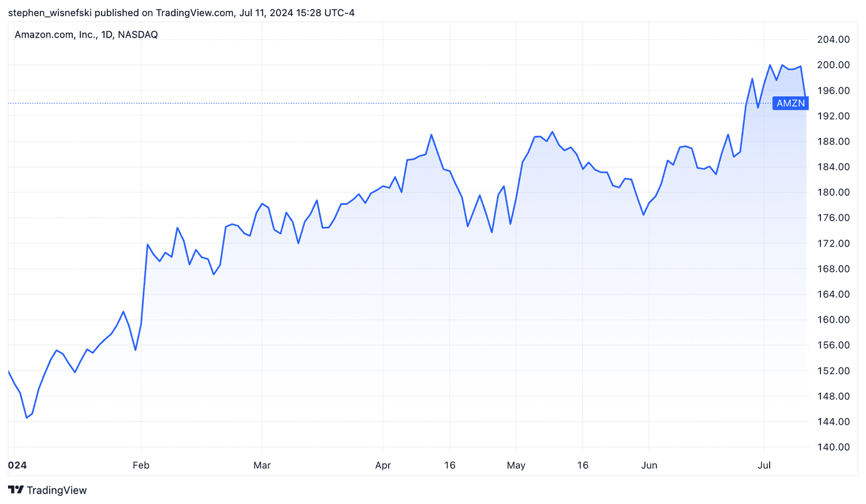Click the 16 label between May and Jun
The image size is (866, 504).
[x=583, y=465]
